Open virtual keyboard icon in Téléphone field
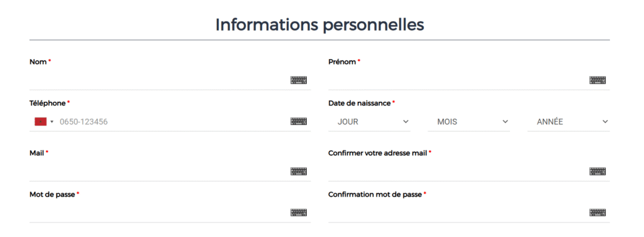The width and height of the screenshot is (644, 237). pyautogui.click(x=299, y=121)
